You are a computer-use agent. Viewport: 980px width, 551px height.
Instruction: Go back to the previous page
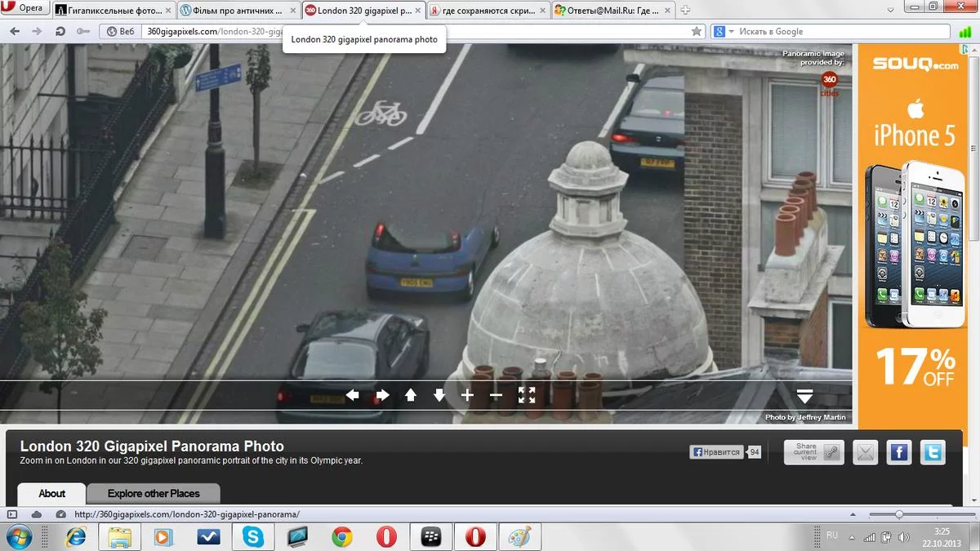15,31
